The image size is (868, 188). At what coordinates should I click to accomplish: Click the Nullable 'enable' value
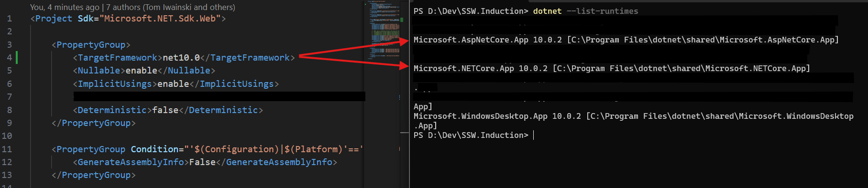[x=141, y=71]
